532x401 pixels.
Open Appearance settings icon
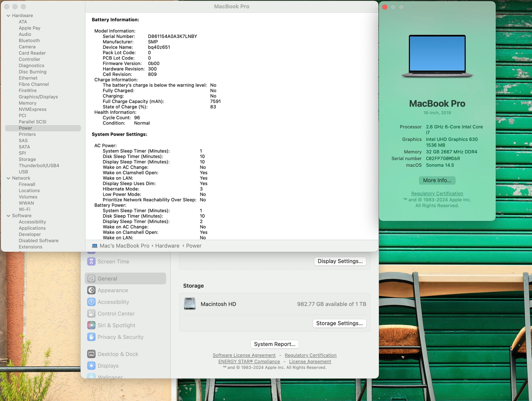(91, 290)
